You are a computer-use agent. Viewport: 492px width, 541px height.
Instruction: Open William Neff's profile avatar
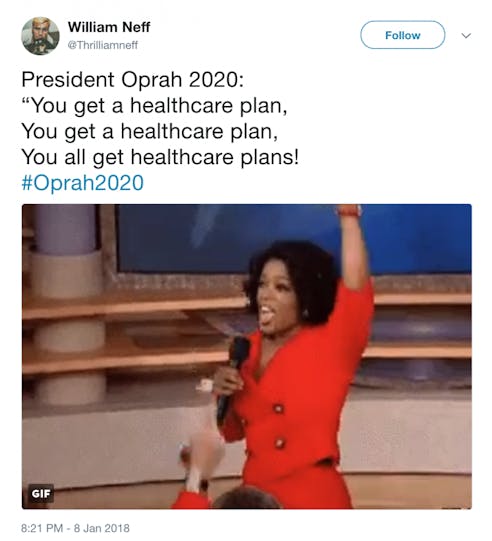click(40, 36)
